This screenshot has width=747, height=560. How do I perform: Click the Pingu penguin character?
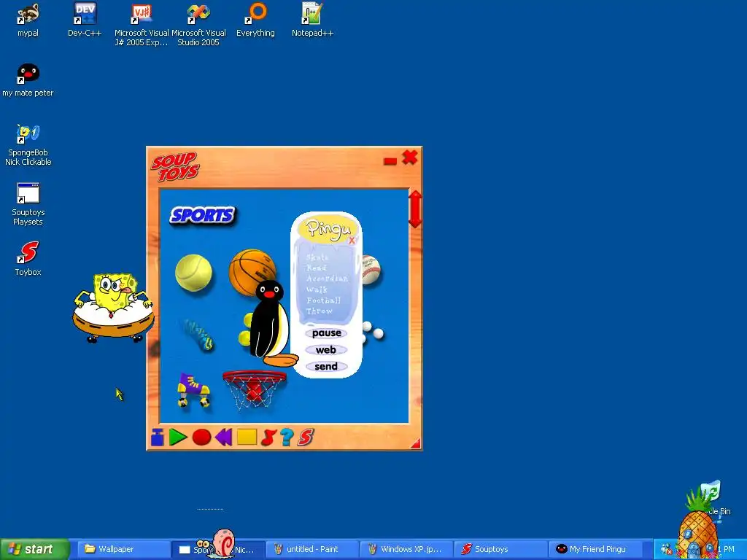[x=270, y=324]
